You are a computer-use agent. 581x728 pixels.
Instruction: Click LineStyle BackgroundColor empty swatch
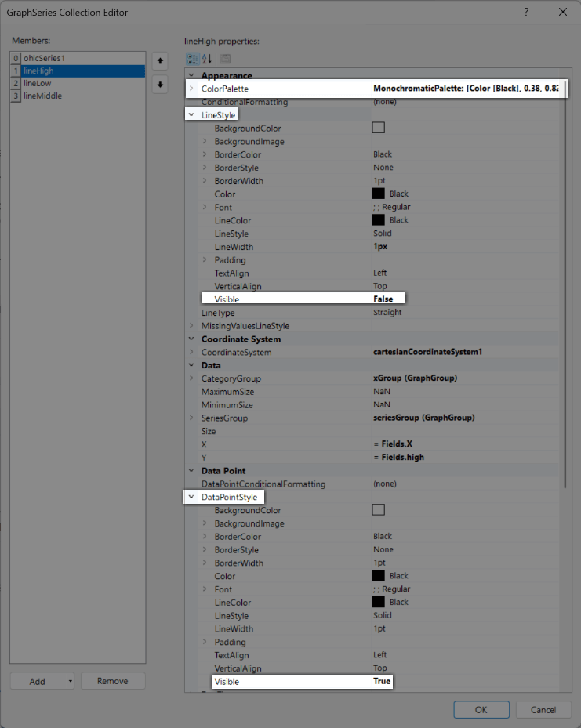(x=379, y=128)
